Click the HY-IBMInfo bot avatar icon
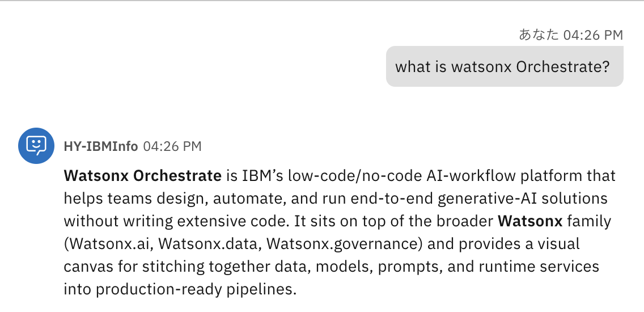 36,146
